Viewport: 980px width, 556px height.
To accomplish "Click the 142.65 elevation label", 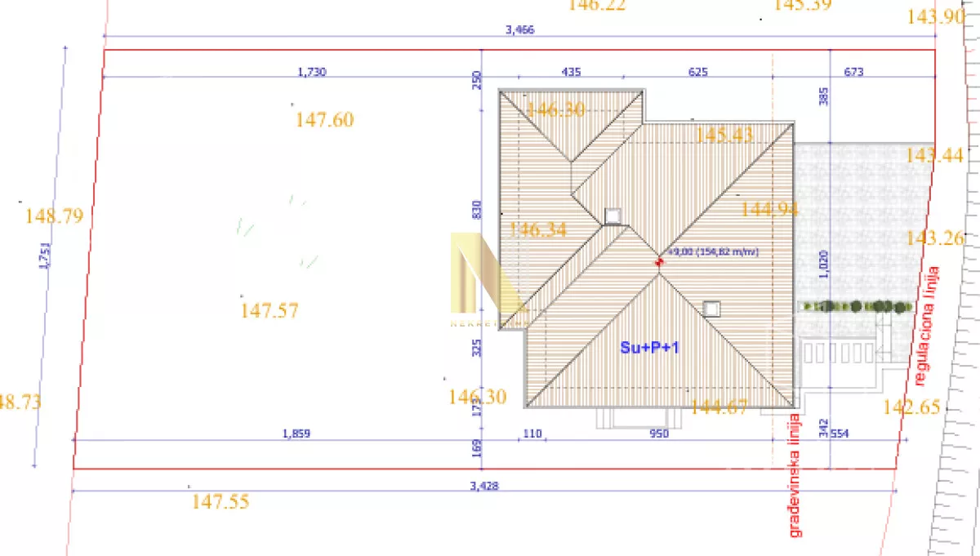I will [912, 407].
